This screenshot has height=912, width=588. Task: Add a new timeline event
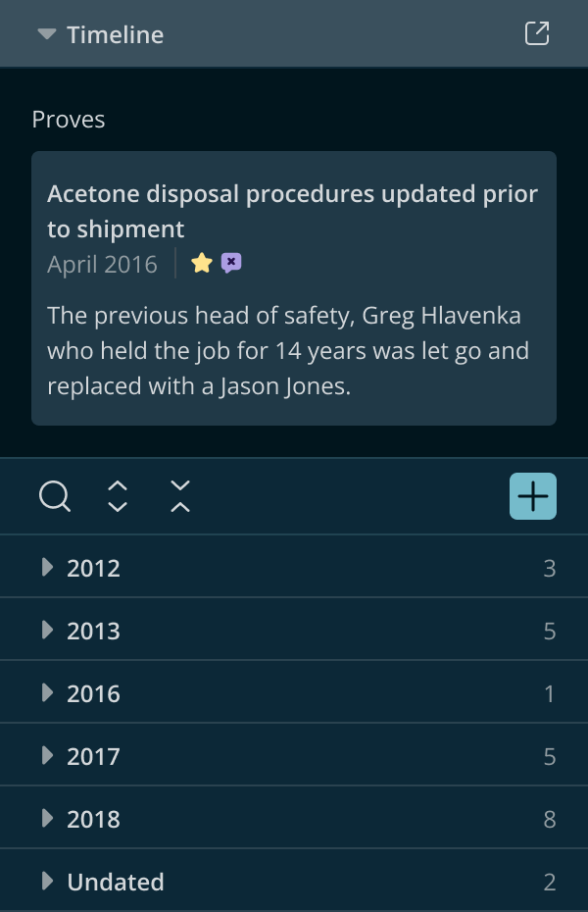(x=533, y=496)
